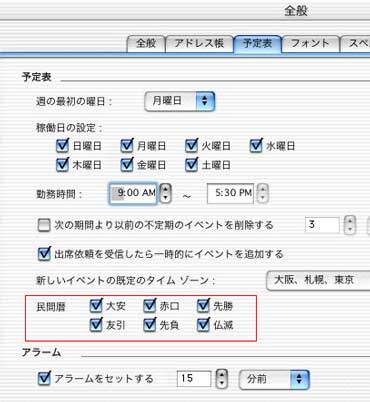This screenshot has height=402, width=370.
Task: Open the アドレス帳 tab
Action: point(199,44)
